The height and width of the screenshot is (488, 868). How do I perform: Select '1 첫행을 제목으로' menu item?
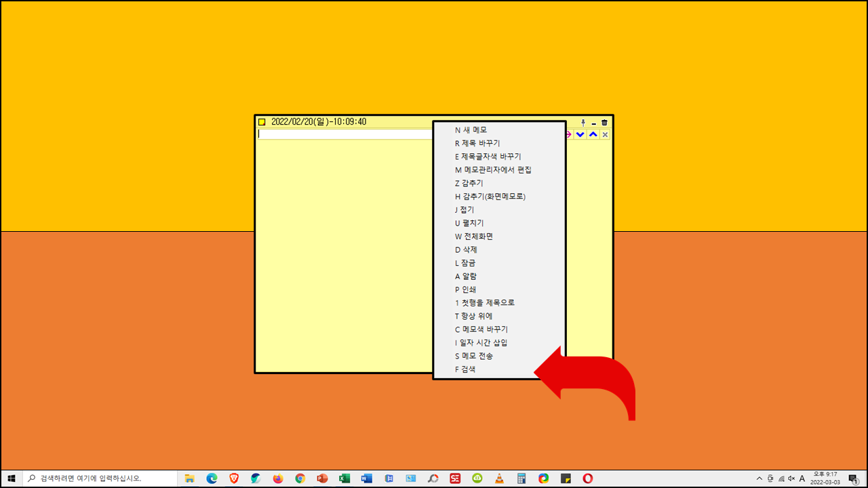pos(499,303)
